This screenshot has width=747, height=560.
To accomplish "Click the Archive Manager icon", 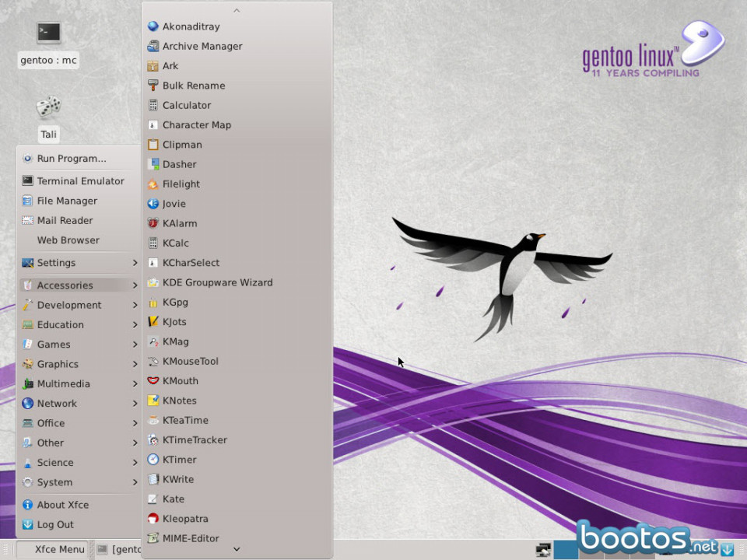I will [153, 46].
